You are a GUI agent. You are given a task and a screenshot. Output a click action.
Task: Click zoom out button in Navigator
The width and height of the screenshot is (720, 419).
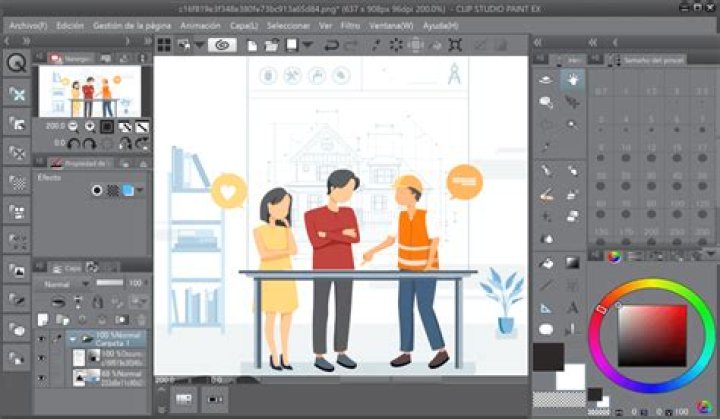[x=71, y=127]
